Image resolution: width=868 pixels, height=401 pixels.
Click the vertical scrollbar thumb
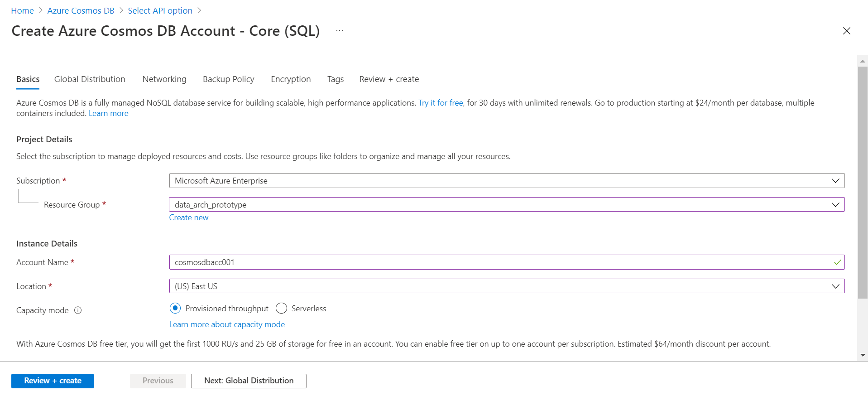(863, 181)
